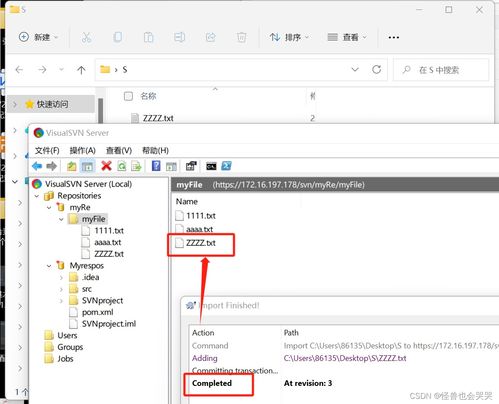
Task: Click the 名称 column header in Explorer
Action: point(148,96)
